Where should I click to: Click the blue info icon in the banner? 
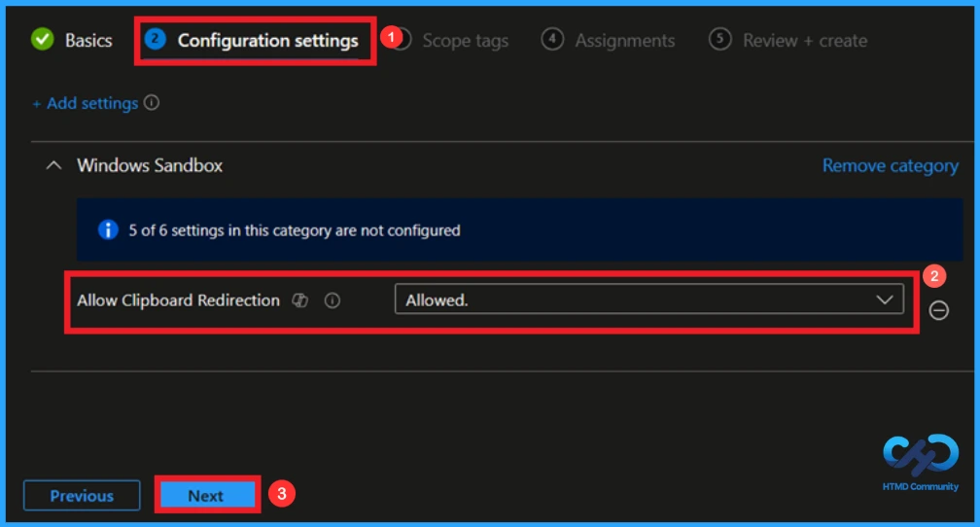tap(108, 230)
